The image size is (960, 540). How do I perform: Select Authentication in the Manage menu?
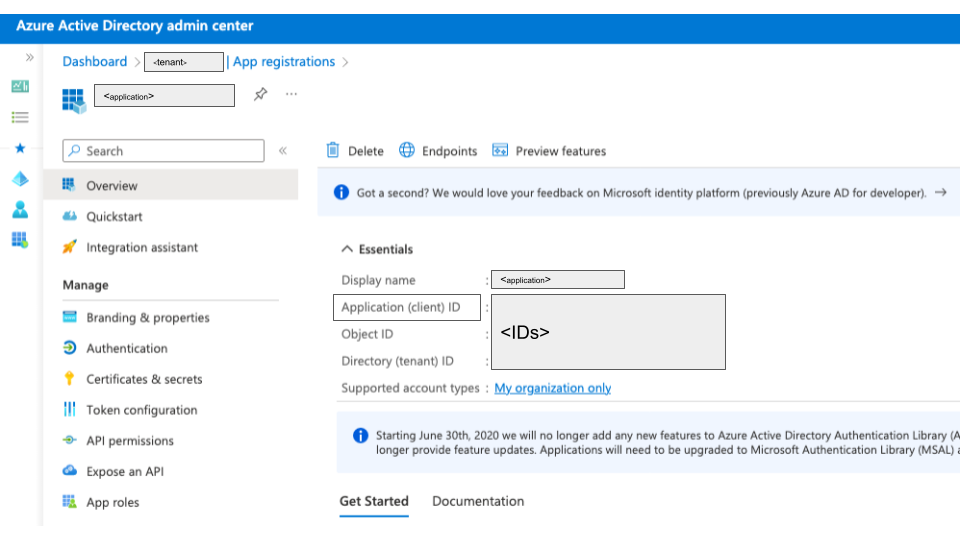(127, 348)
